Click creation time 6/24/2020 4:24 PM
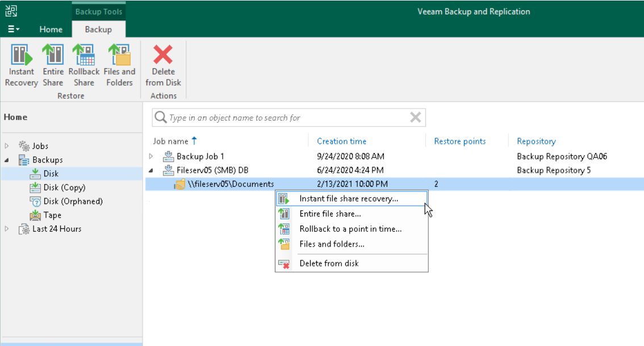Image resolution: width=644 pixels, height=346 pixels. (x=350, y=170)
